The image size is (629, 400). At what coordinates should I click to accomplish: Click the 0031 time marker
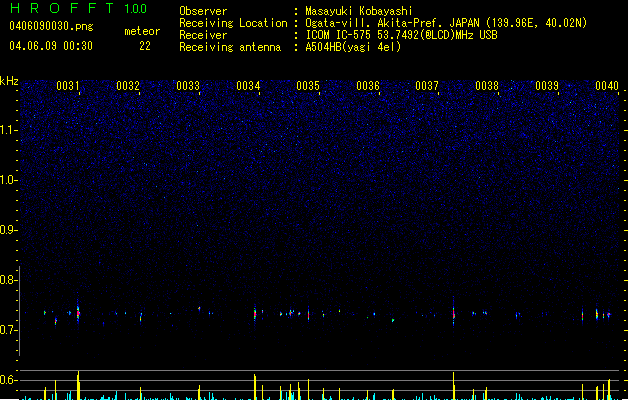point(68,86)
